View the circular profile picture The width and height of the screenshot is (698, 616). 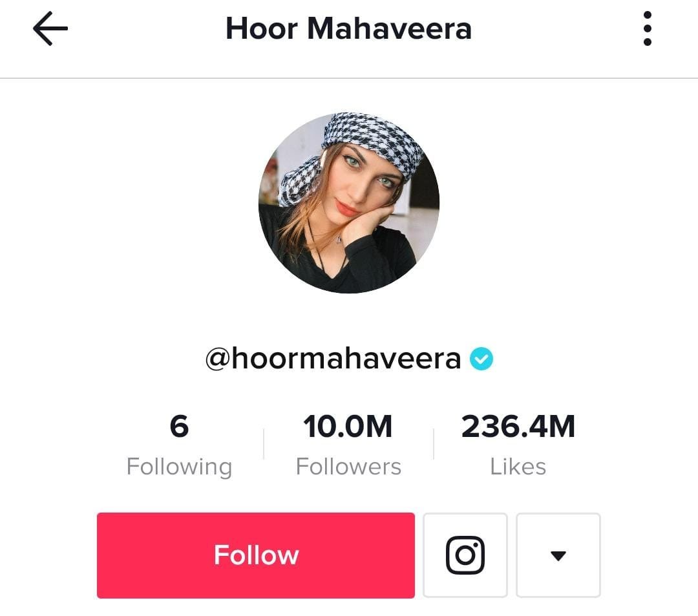point(349,203)
